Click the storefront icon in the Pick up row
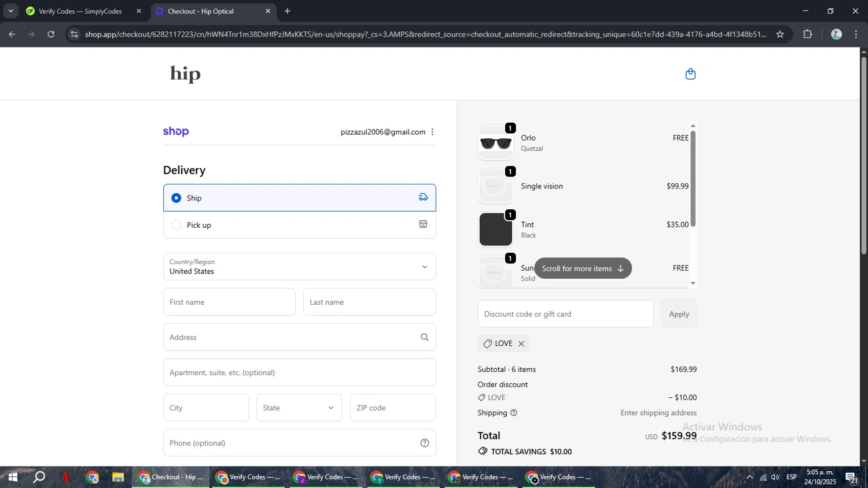 click(423, 224)
